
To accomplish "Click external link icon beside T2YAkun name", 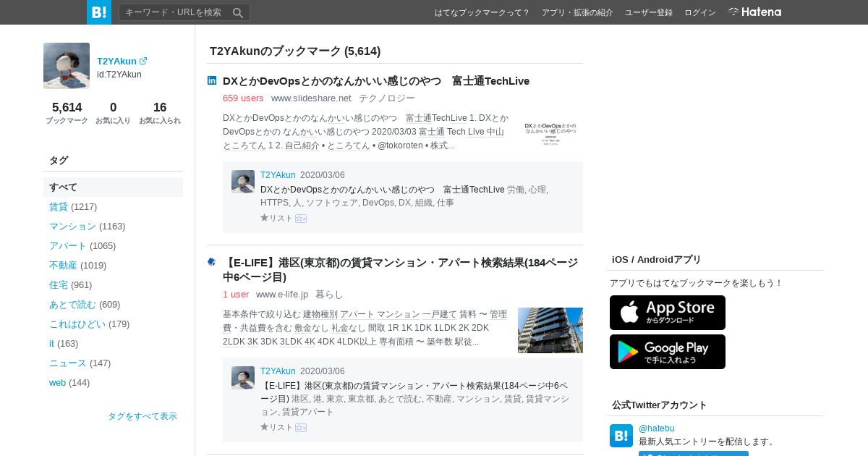I will [143, 61].
